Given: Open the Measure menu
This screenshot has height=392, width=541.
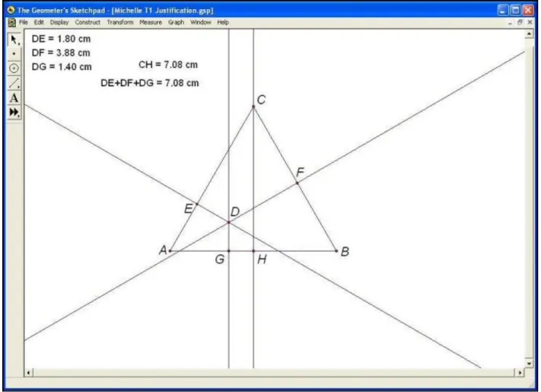Looking at the screenshot, I should 151,22.
